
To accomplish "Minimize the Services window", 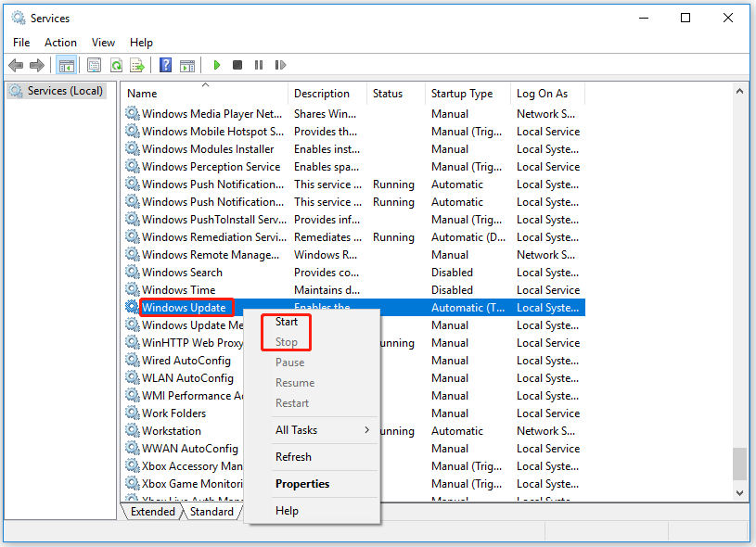I will tap(644, 19).
